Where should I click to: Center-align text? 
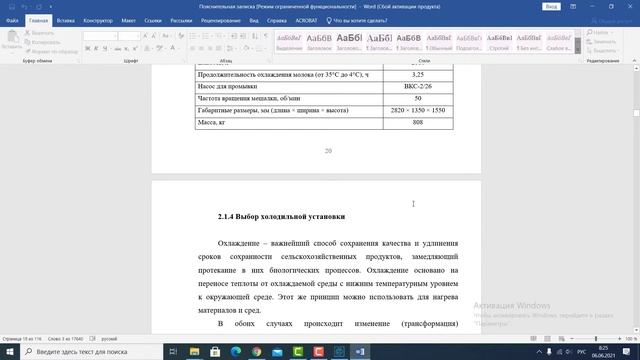(201, 49)
